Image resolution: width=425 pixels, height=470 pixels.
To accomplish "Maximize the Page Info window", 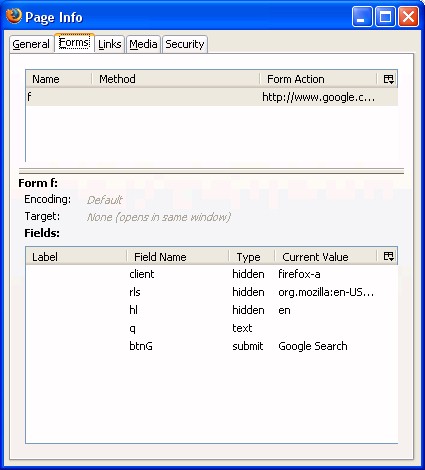I will (x=385, y=17).
